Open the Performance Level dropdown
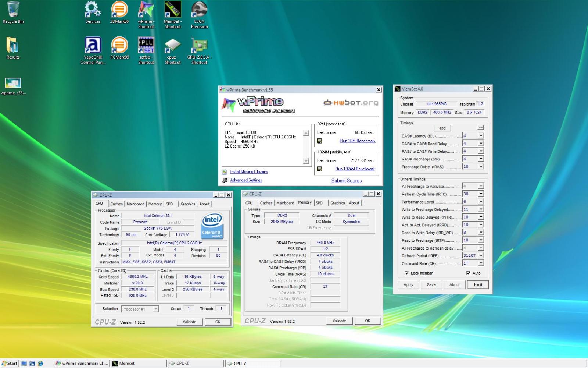This screenshot has width=588, height=368. tap(481, 202)
